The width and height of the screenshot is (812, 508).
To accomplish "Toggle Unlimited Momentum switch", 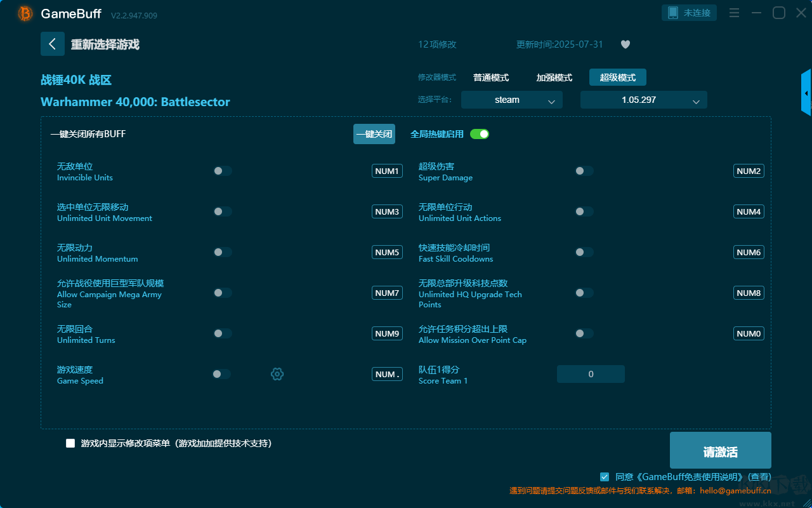I will pos(223,252).
